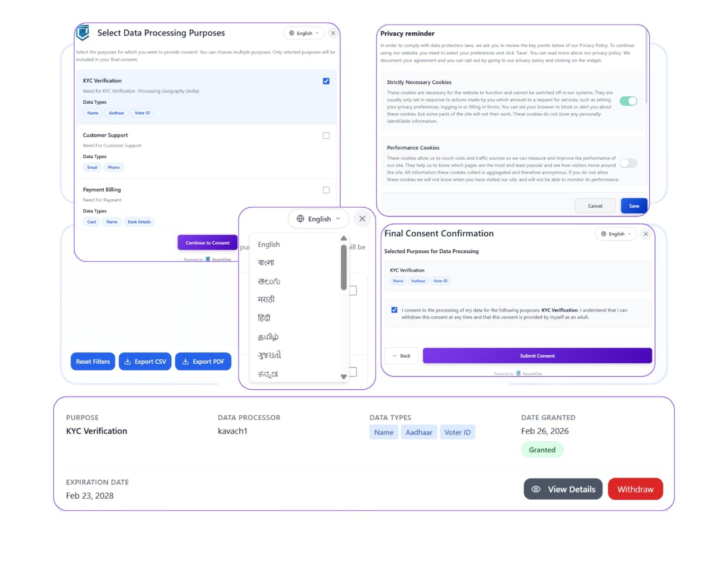Click the X icon on the language picker popup
Image resolution: width=728 pixels, height=582 pixels.
[362, 219]
